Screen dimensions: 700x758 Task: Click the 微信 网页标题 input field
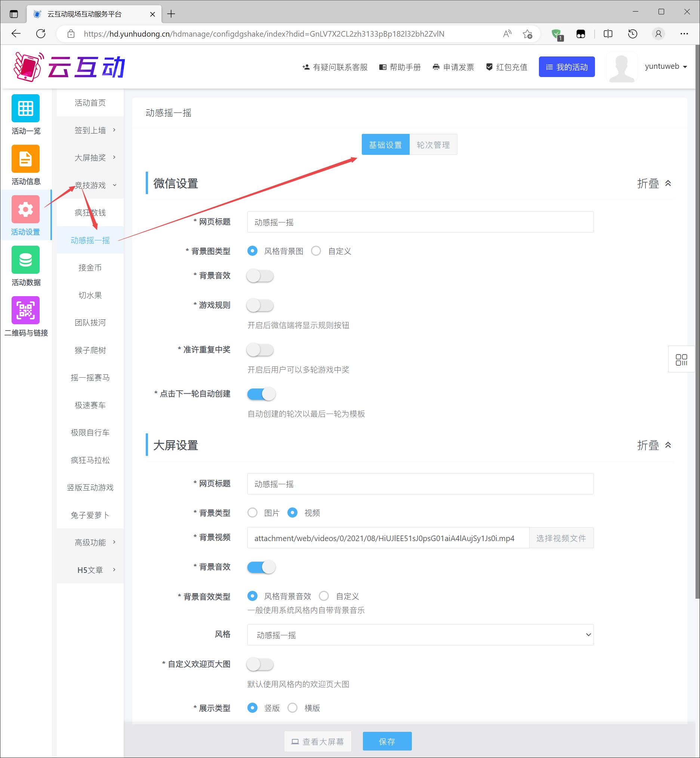coord(420,222)
